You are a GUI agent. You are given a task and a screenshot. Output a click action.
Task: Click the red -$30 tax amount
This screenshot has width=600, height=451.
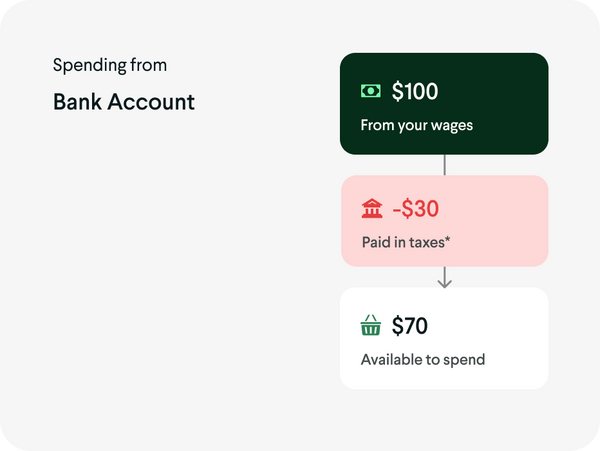(x=415, y=209)
